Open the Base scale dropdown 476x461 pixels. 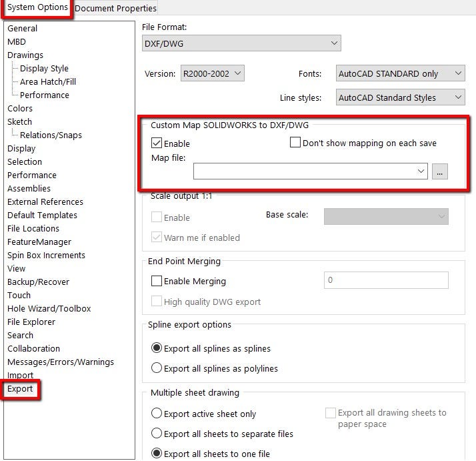click(x=386, y=216)
